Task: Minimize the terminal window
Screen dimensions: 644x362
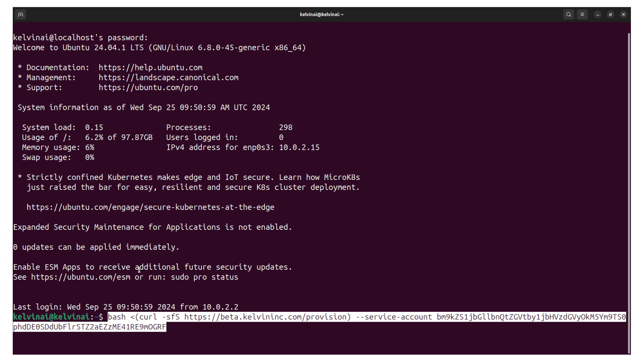Action: click(598, 14)
